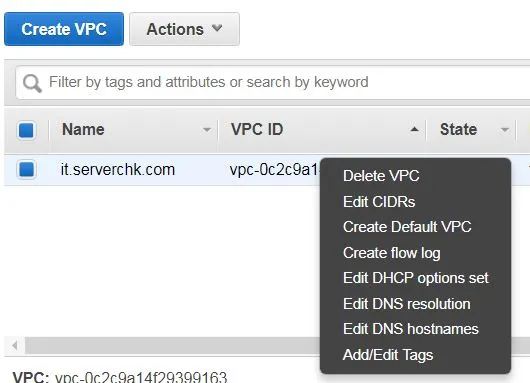Select Add/Edit Tags menu entry

(388, 355)
